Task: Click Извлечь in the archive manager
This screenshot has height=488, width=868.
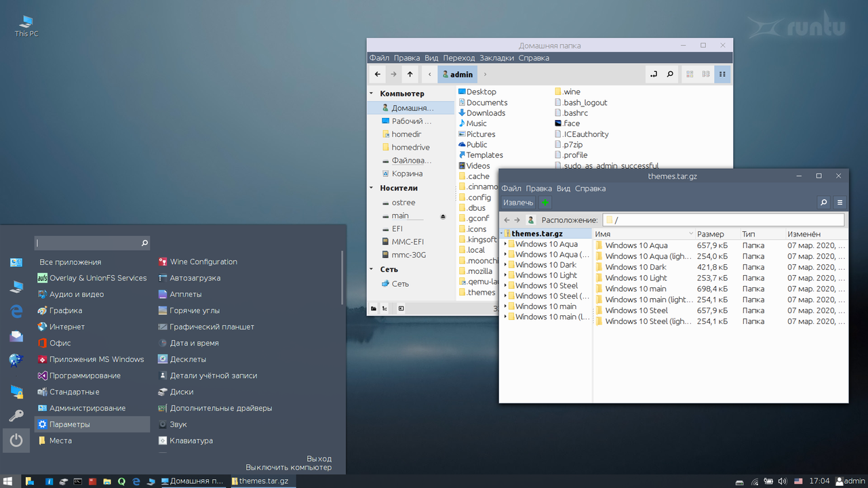Action: click(518, 202)
